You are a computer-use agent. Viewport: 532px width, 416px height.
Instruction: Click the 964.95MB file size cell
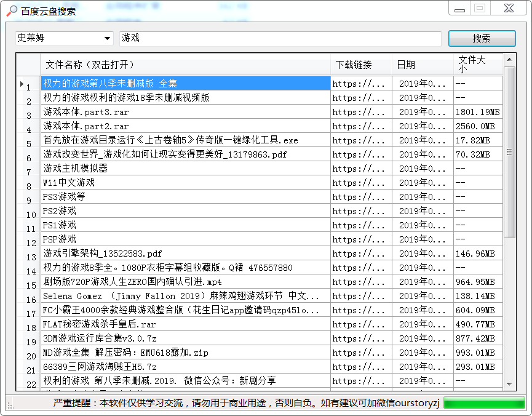(478, 281)
